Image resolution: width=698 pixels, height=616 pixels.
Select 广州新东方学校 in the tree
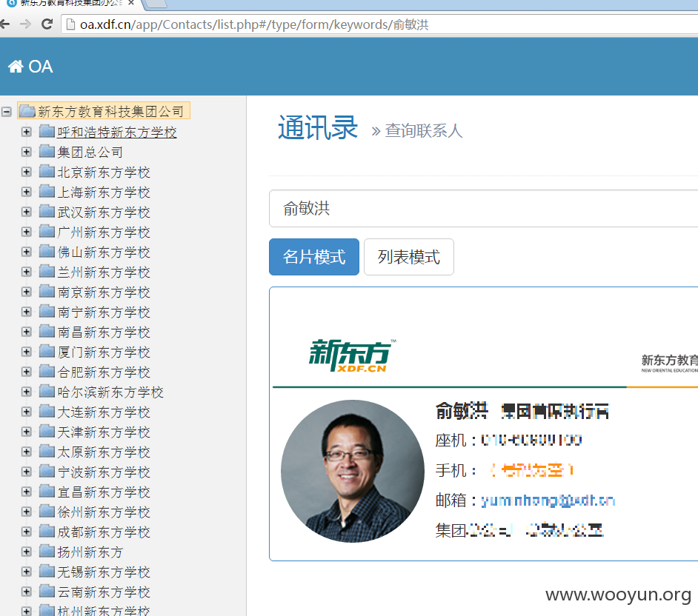coord(104,232)
